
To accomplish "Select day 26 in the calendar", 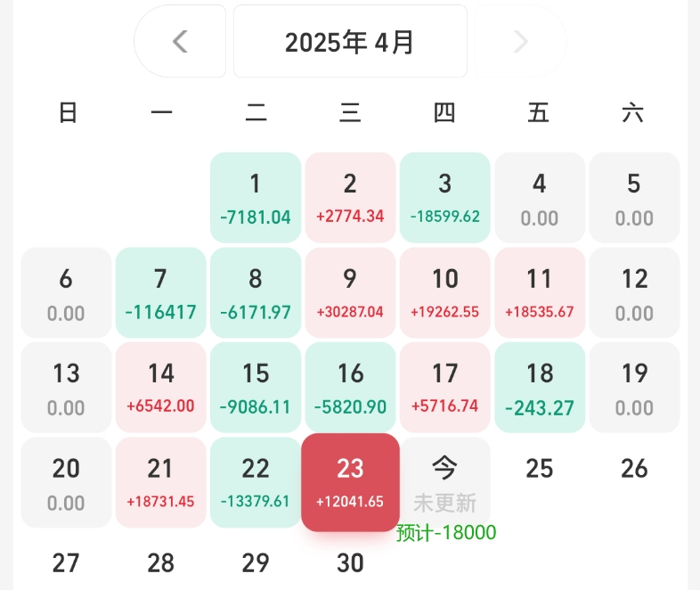I will click(x=634, y=469).
